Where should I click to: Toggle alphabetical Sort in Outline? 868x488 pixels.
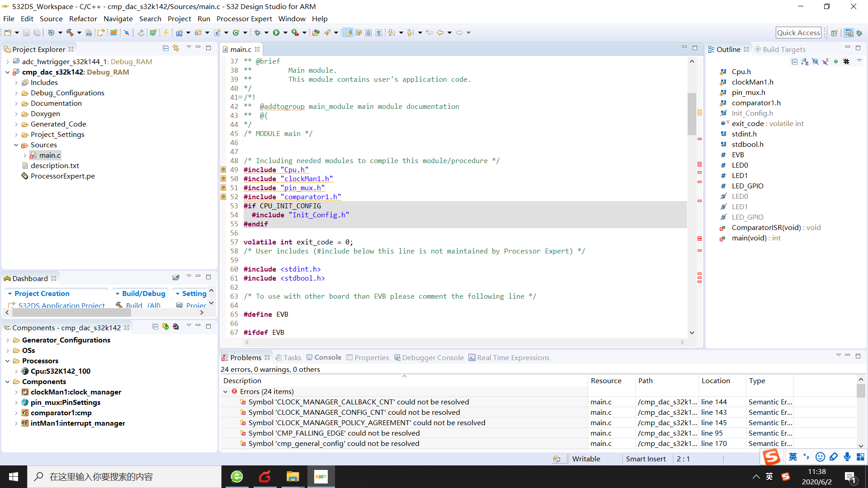tap(805, 61)
